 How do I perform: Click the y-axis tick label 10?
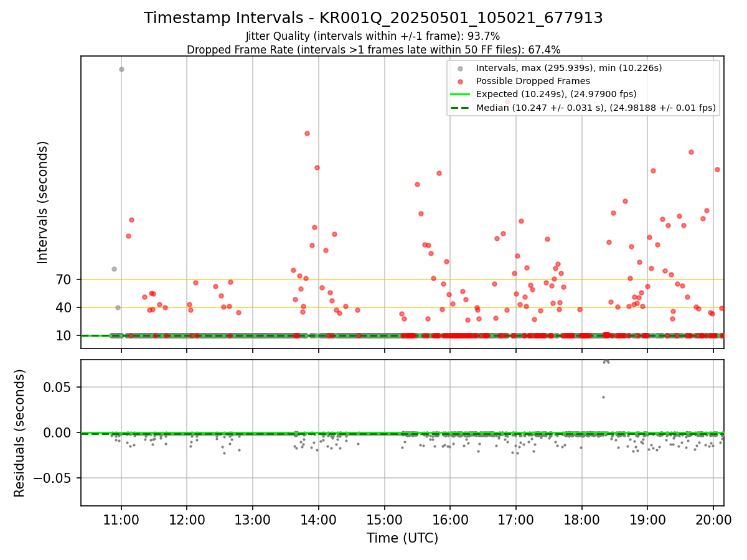64,336
